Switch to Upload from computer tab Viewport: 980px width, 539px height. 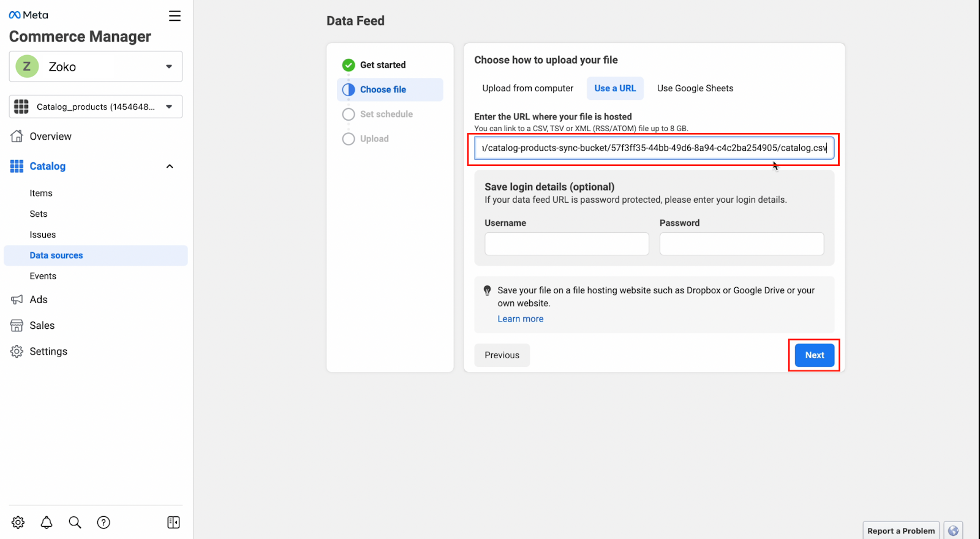(528, 88)
